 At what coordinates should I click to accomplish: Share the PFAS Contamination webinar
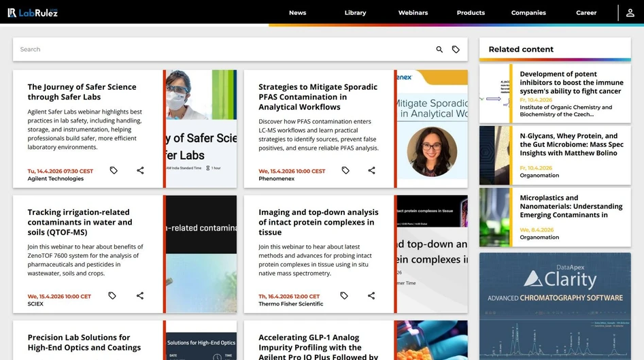coord(371,170)
